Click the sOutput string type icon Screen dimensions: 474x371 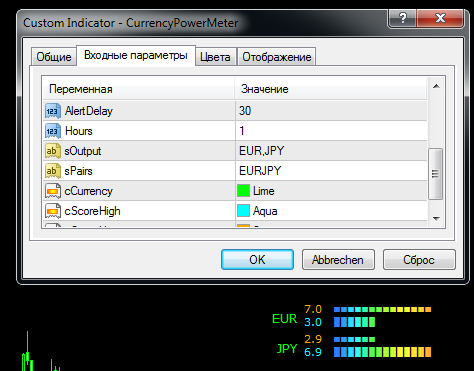[53, 151]
